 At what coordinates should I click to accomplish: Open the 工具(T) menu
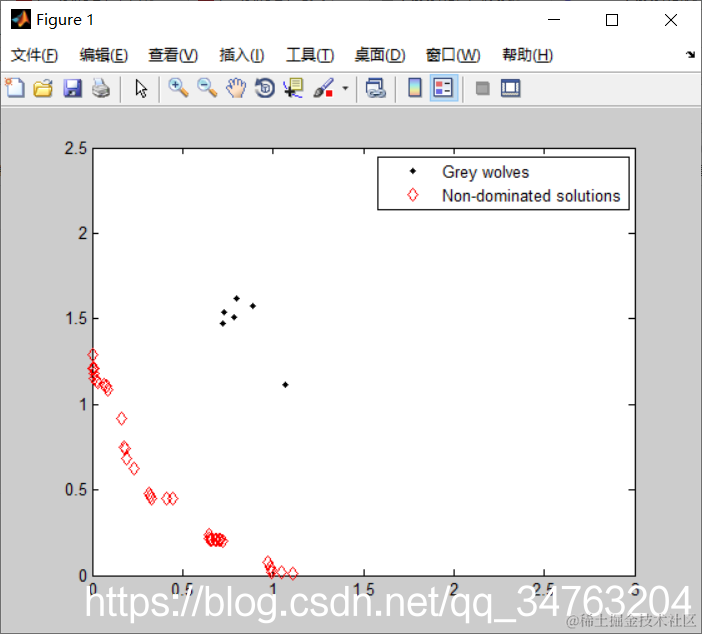tap(310, 56)
